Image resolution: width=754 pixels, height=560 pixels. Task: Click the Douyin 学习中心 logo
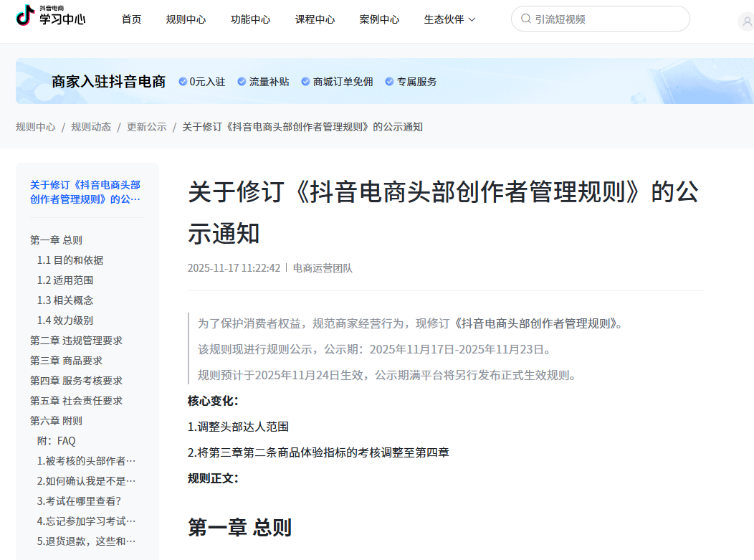click(x=50, y=16)
